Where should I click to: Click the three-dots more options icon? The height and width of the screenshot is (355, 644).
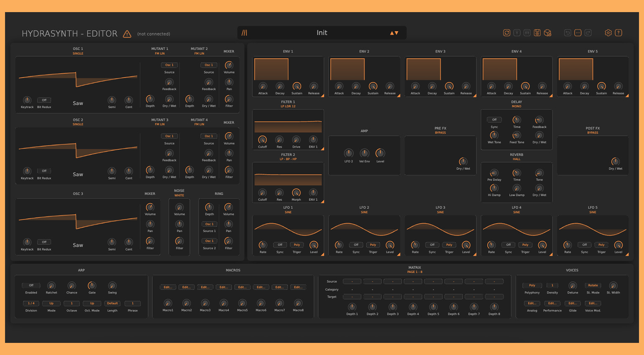point(578,33)
